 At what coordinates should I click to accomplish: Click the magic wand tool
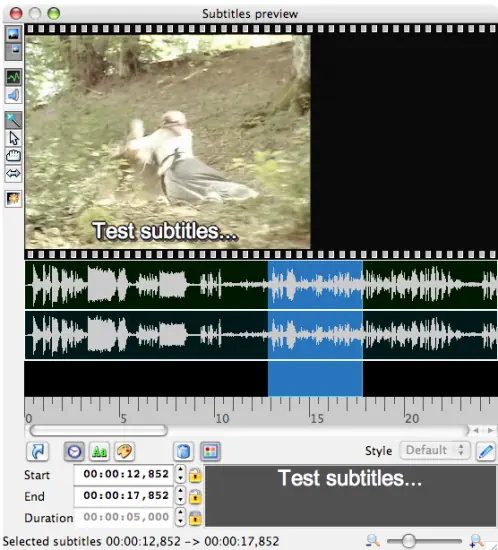[13, 120]
